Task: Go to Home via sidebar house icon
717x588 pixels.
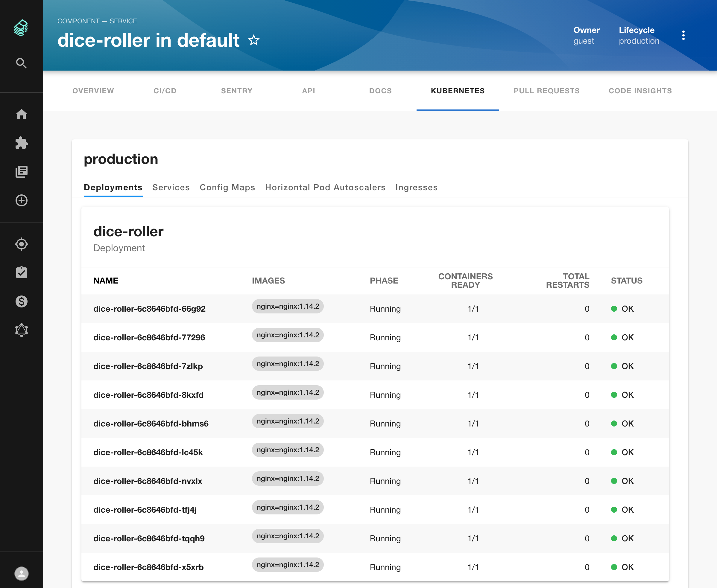Action: tap(21, 114)
